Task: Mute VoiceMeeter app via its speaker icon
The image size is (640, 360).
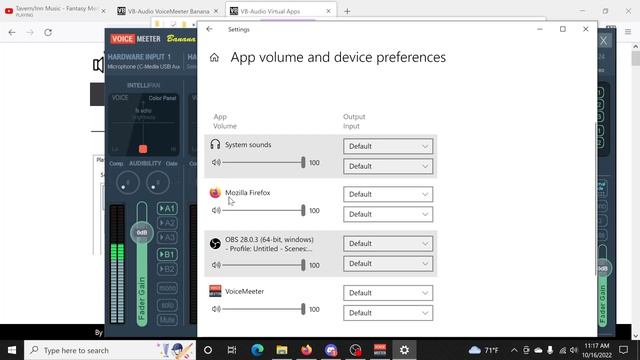Action: 216,309
